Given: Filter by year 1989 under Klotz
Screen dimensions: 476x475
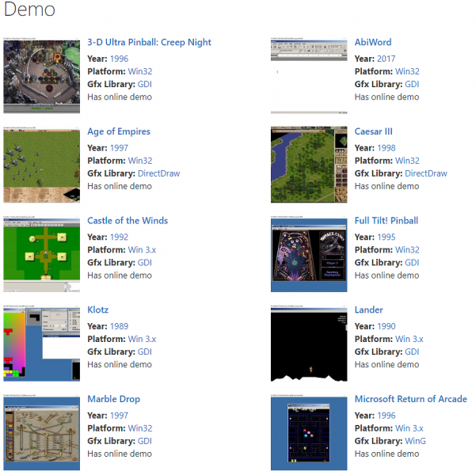Looking at the screenshot, I should 119,326.
